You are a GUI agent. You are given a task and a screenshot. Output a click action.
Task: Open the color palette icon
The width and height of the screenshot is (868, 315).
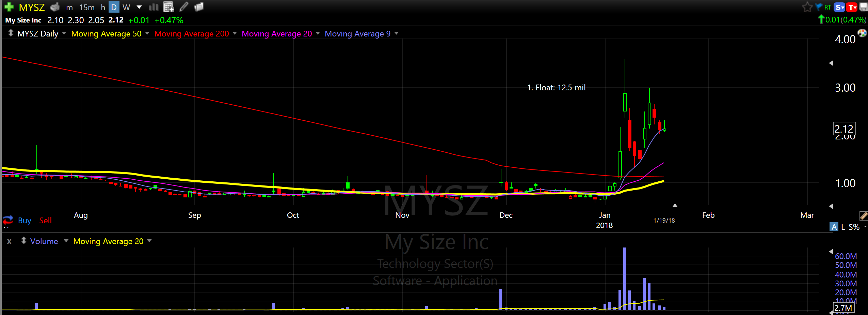862,33
